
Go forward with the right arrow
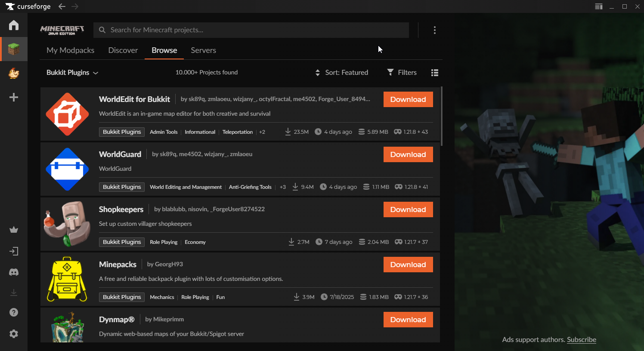pos(75,6)
